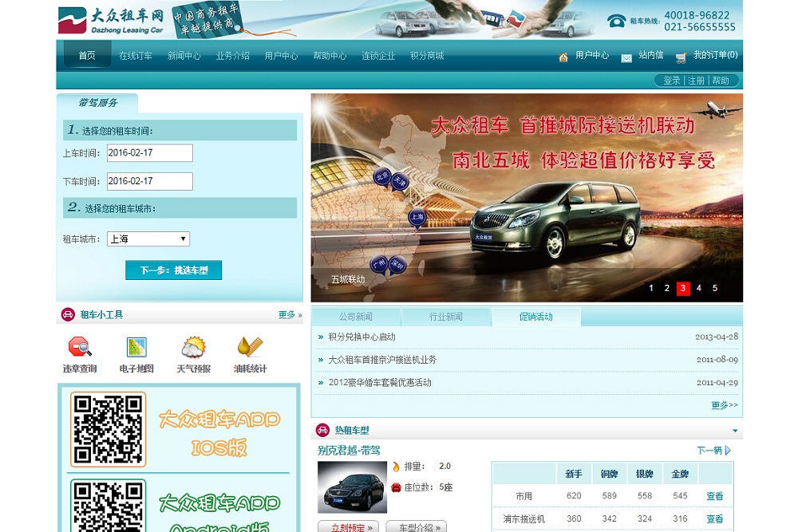Open the 业务介绍 menu item
This screenshot has width=798, height=532.
click(232, 56)
